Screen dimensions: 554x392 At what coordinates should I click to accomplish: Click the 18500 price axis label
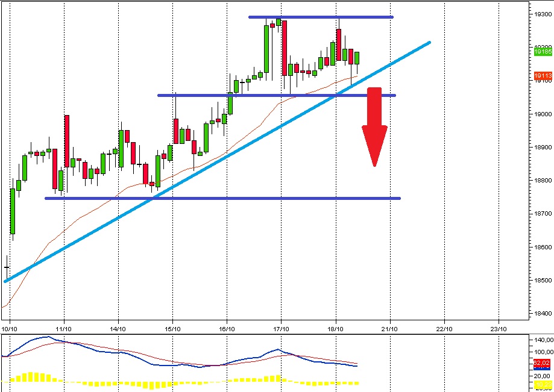(542, 281)
